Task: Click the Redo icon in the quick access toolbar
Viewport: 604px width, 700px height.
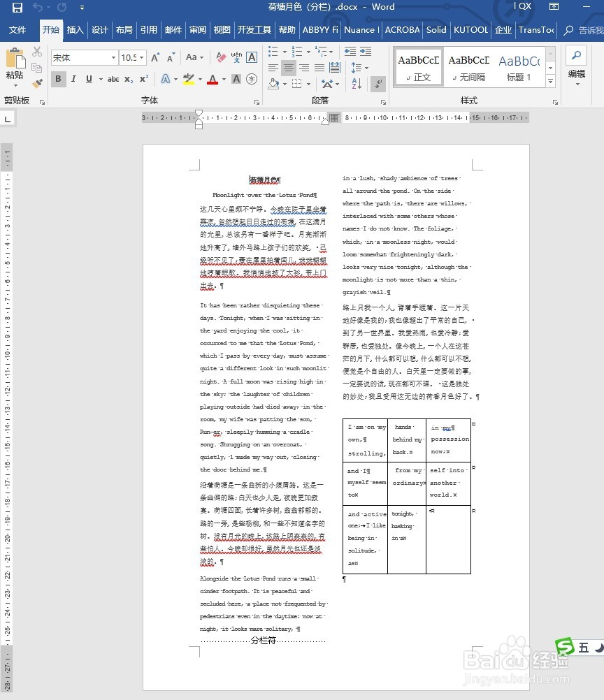Action: (62, 7)
